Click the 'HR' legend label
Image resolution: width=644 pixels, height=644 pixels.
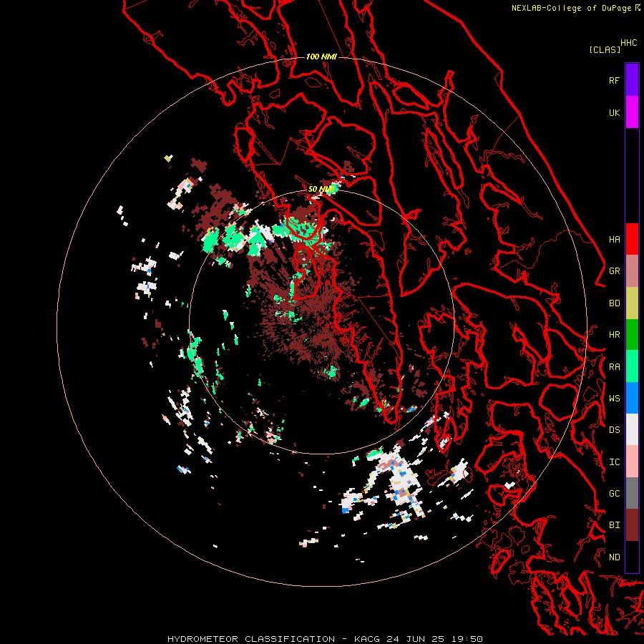point(614,335)
